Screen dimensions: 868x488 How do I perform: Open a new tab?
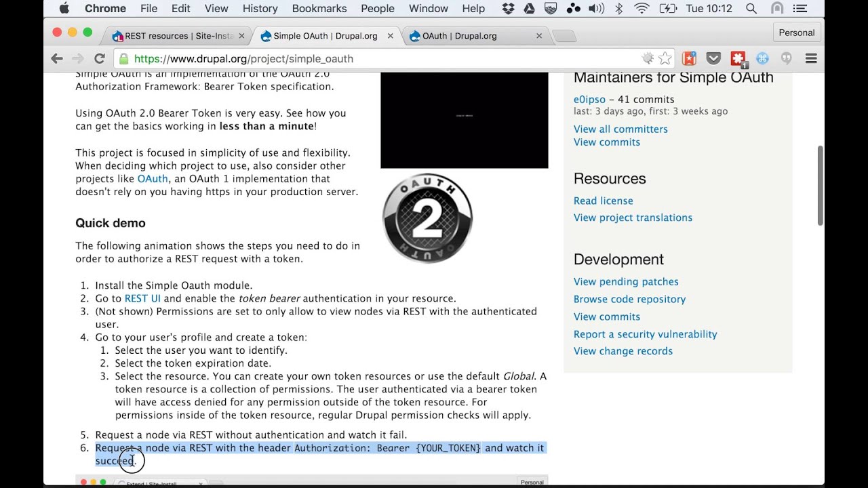point(564,36)
